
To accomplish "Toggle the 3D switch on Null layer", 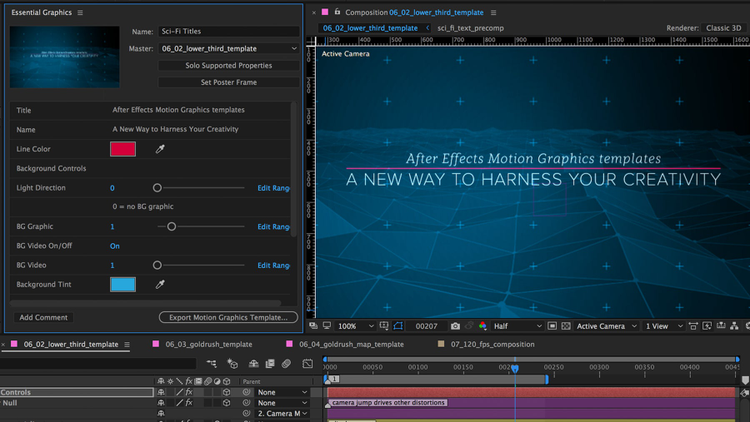I will (x=226, y=403).
